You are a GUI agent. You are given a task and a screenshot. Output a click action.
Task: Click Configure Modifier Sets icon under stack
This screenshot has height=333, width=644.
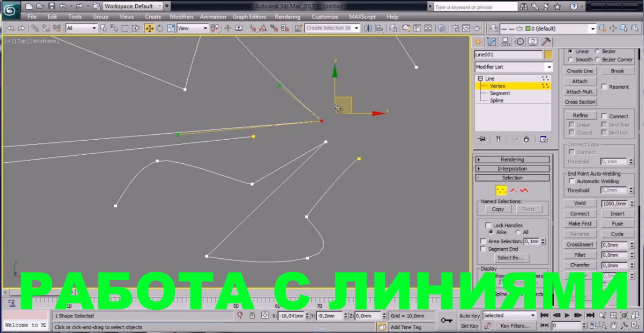(544, 139)
